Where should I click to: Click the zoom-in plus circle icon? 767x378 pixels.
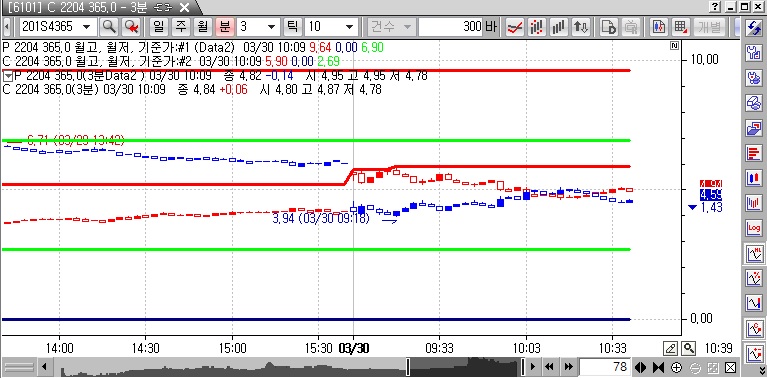click(677, 367)
